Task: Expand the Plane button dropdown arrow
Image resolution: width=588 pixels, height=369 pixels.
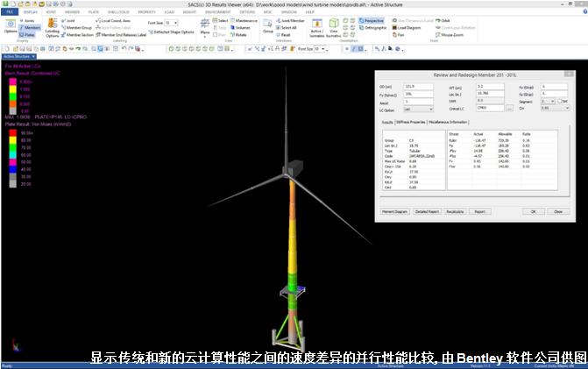Action: [x=205, y=37]
